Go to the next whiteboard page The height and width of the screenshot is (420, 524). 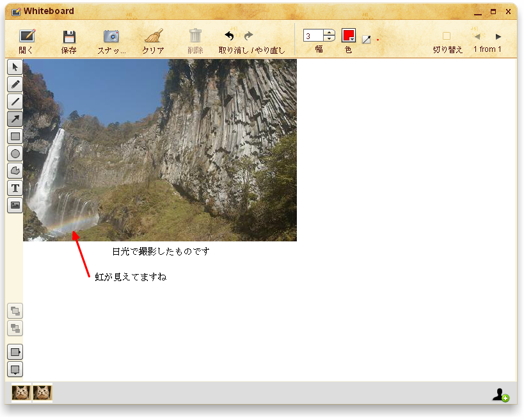pyautogui.click(x=498, y=36)
